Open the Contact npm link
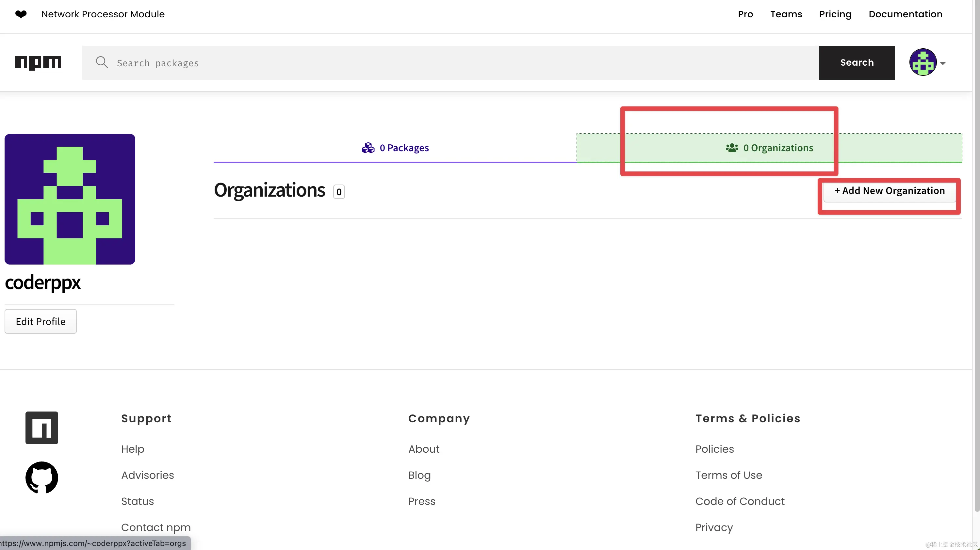This screenshot has height=550, width=980. (x=155, y=527)
